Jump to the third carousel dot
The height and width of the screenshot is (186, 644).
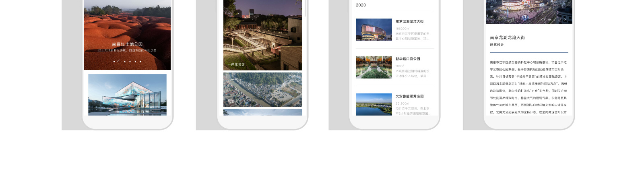click(125, 62)
